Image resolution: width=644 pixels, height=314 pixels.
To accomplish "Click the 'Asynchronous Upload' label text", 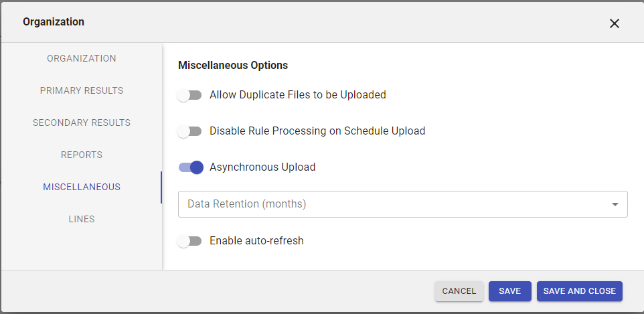I will [x=262, y=167].
